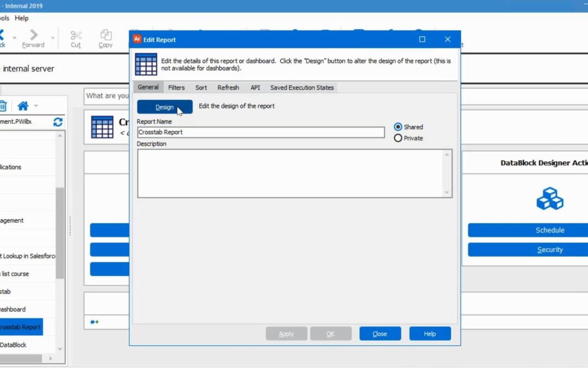Viewport: 588px width, 368px height.
Task: Choose the Private radio option
Action: click(x=408, y=138)
